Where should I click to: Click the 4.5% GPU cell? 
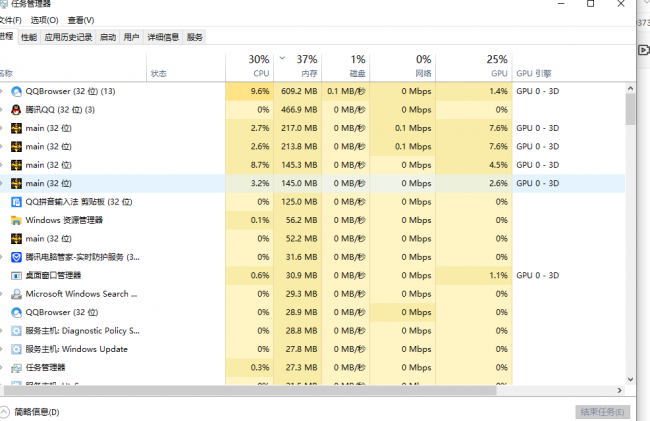click(x=474, y=165)
